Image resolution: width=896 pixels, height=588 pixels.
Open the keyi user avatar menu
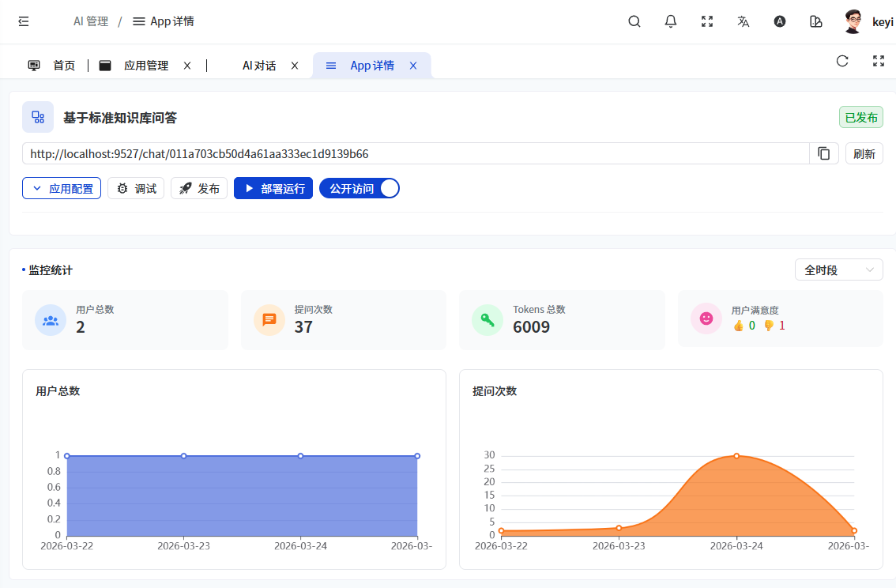click(x=853, y=21)
